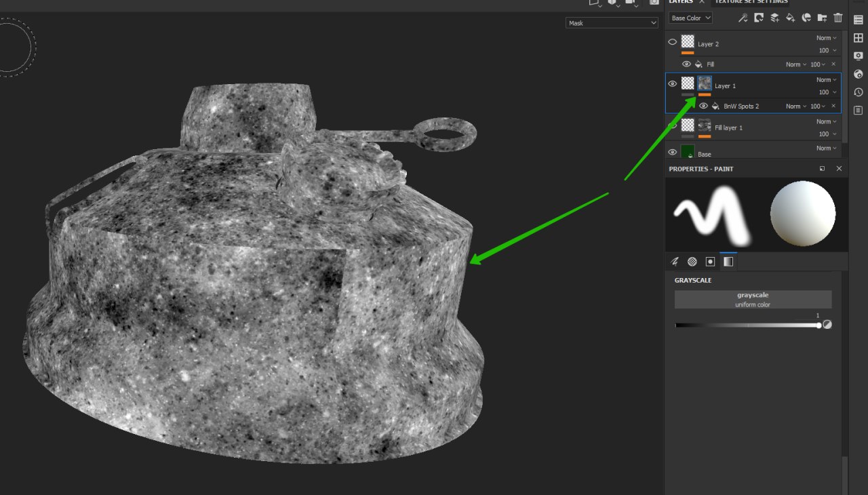Click the BnW Spots 2 bucket icon
Viewport: 868px width, 495px height.
coord(715,106)
